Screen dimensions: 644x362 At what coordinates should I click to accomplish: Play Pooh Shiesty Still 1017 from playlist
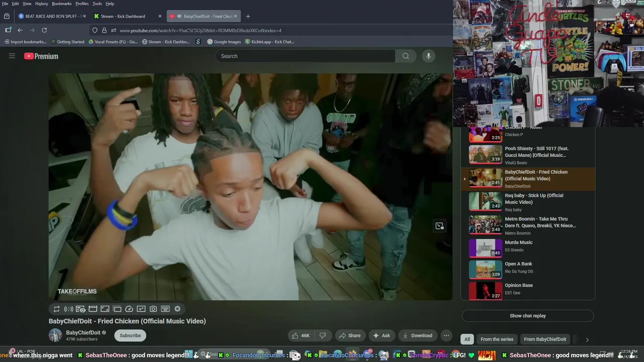point(528,155)
